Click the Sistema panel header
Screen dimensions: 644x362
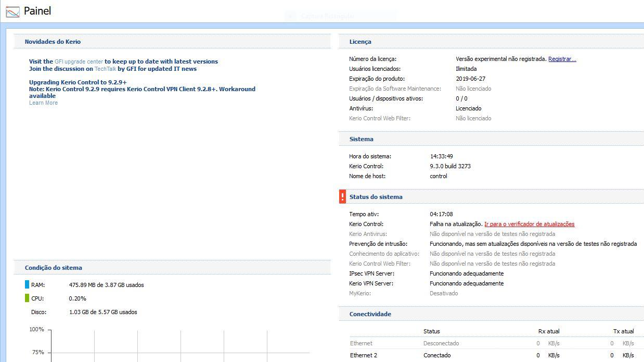tap(491, 139)
